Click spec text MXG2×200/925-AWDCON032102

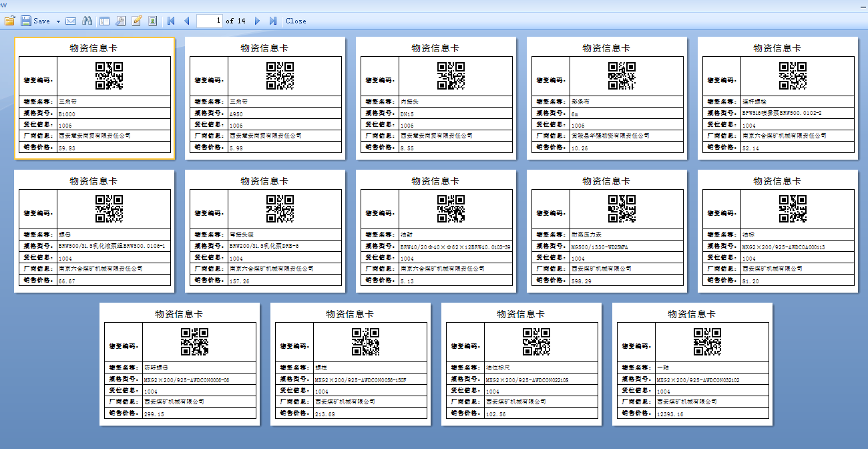tap(698, 380)
